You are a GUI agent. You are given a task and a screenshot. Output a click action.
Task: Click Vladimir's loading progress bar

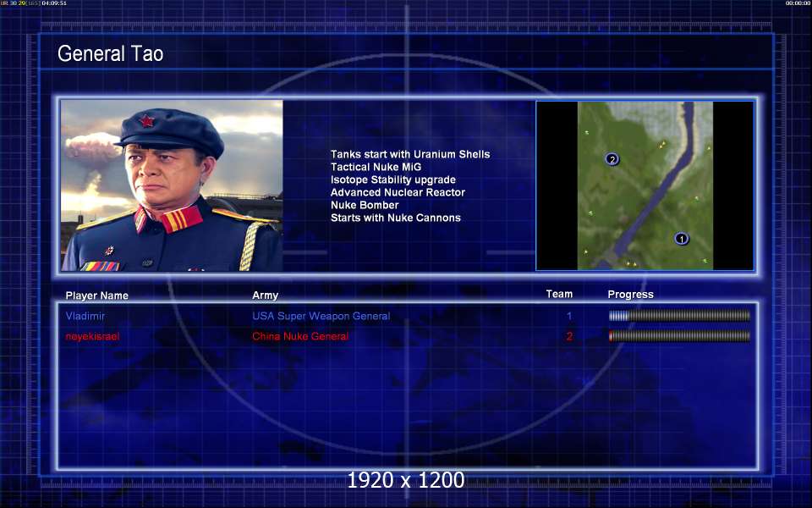679,316
